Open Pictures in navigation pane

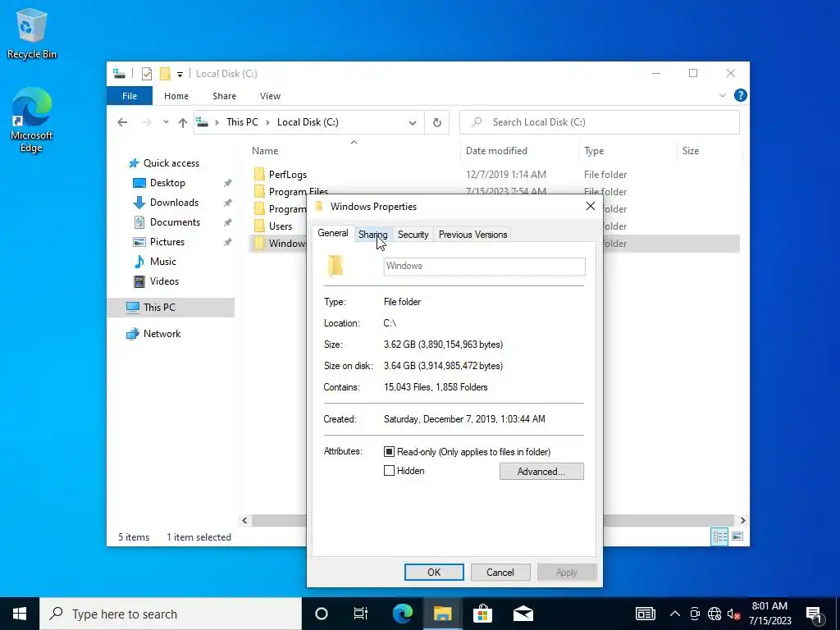(x=167, y=242)
